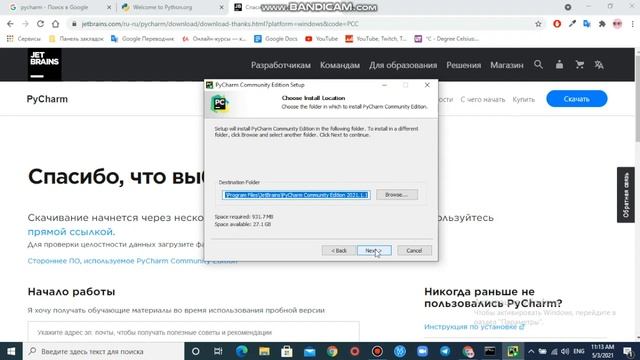Open the Google Docs bookmark

(276, 39)
